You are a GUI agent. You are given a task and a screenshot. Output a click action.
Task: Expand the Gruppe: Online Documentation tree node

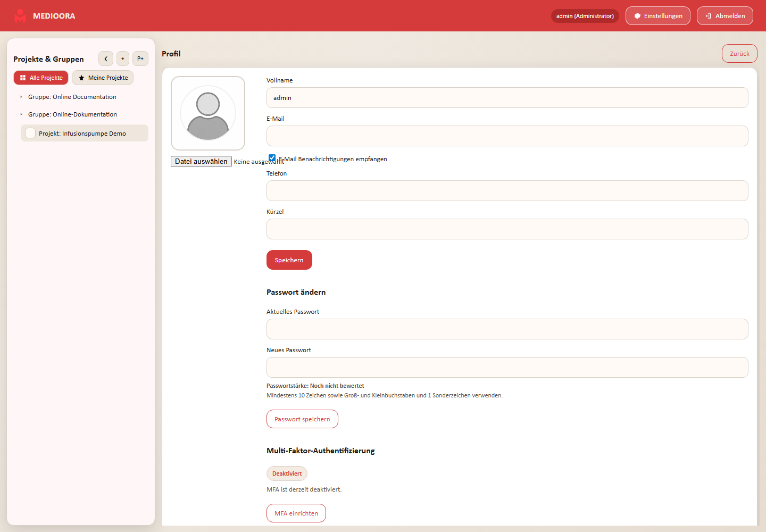pyautogui.click(x=21, y=97)
